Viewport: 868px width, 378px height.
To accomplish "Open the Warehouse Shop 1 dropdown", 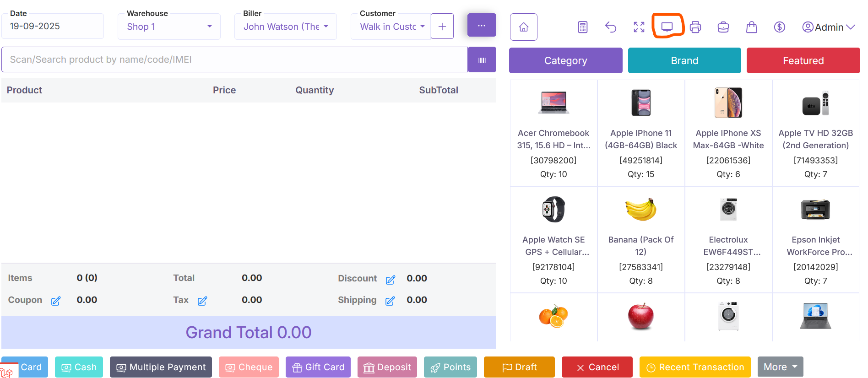I will pos(169,27).
